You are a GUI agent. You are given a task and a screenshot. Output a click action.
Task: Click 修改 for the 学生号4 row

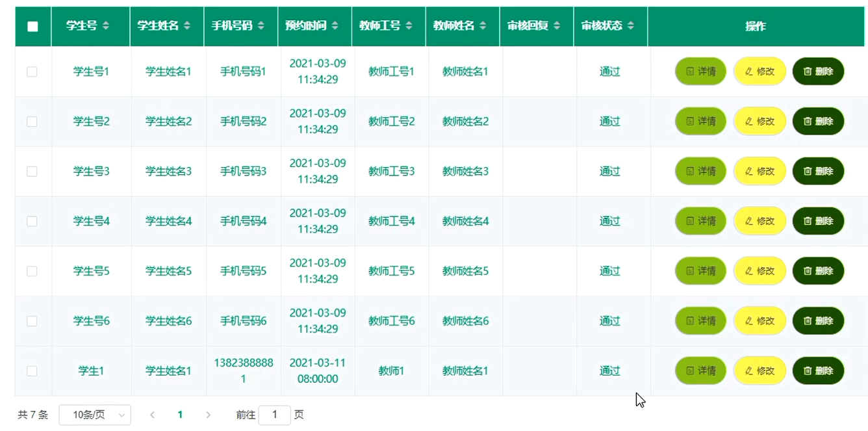(759, 221)
